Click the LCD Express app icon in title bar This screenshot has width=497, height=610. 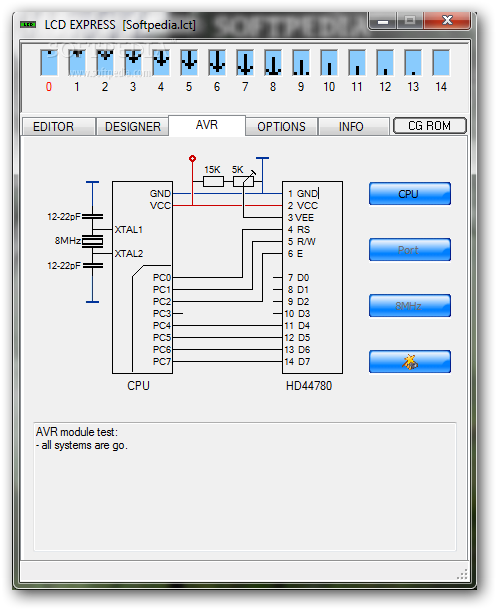point(28,25)
